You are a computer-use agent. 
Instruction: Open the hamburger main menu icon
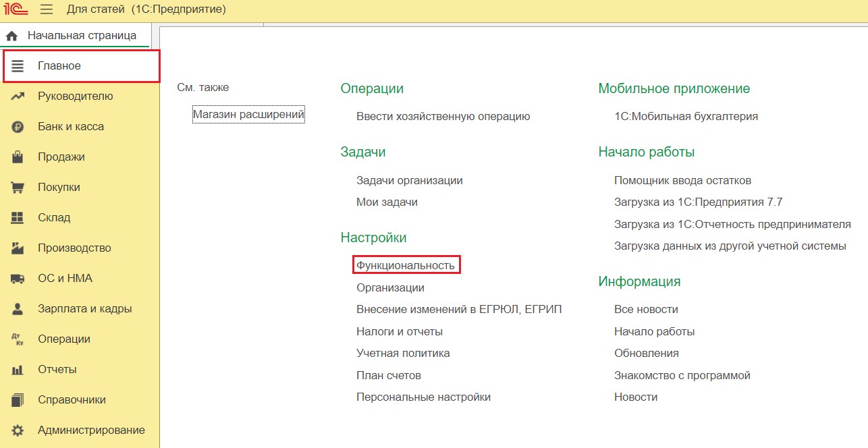point(47,9)
